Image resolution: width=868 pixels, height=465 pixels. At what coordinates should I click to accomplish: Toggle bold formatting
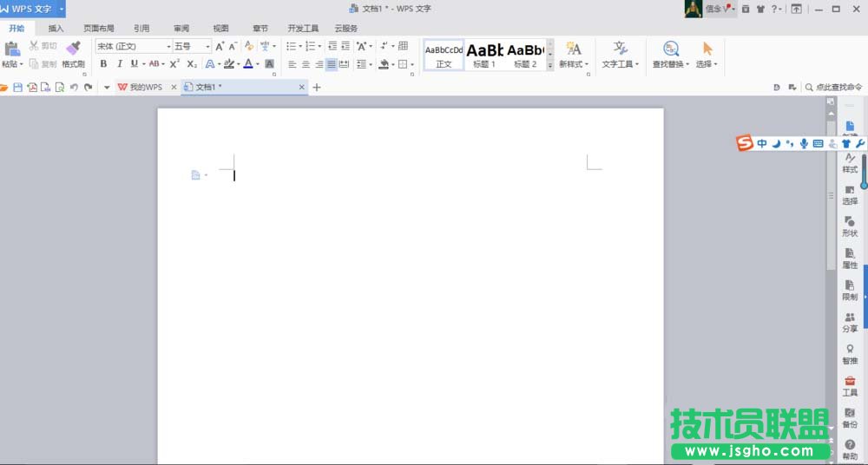(x=104, y=64)
